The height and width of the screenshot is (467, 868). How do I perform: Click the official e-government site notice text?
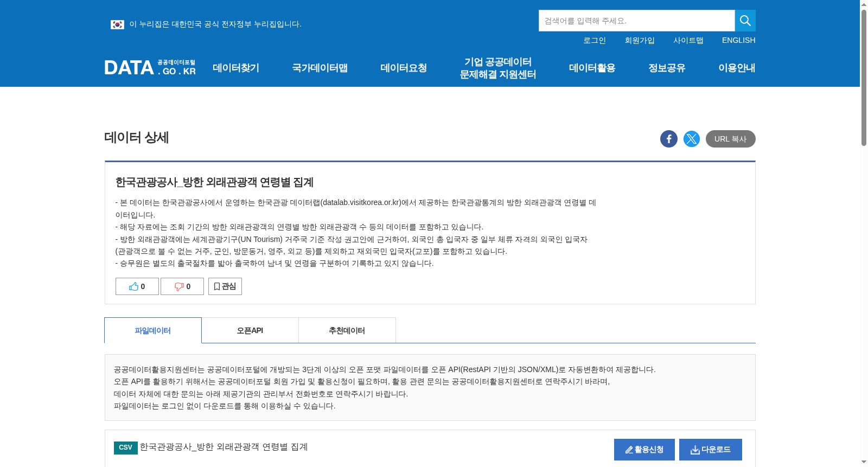point(215,24)
